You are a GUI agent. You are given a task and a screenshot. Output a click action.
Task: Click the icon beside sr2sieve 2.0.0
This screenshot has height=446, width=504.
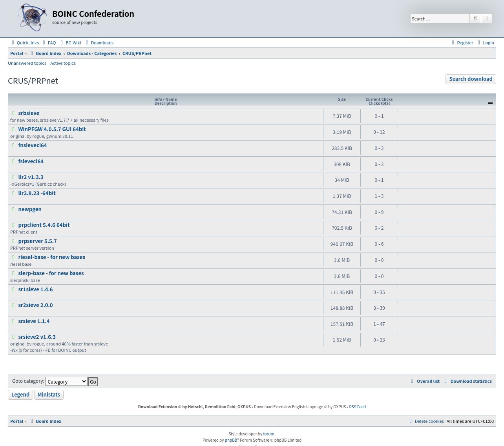13,305
